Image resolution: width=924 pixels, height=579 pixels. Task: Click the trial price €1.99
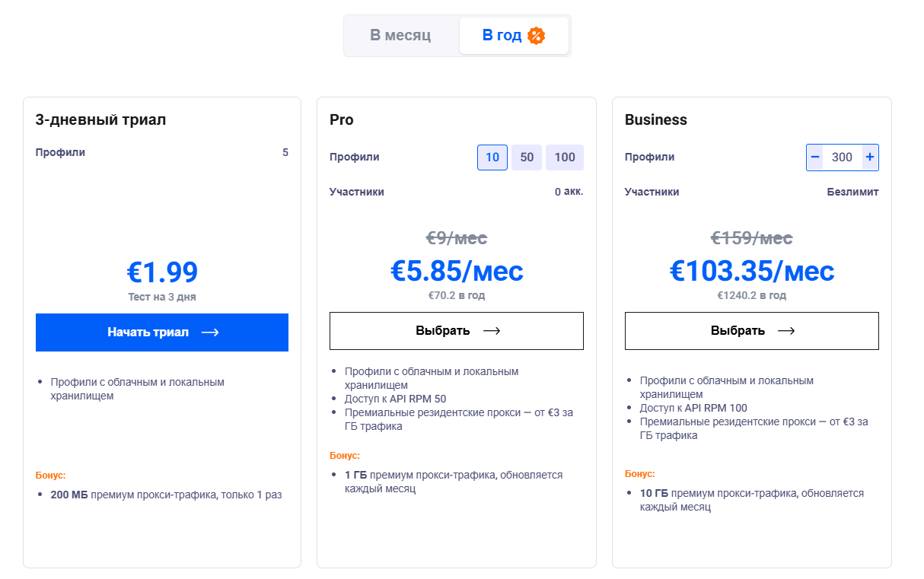pos(162,272)
